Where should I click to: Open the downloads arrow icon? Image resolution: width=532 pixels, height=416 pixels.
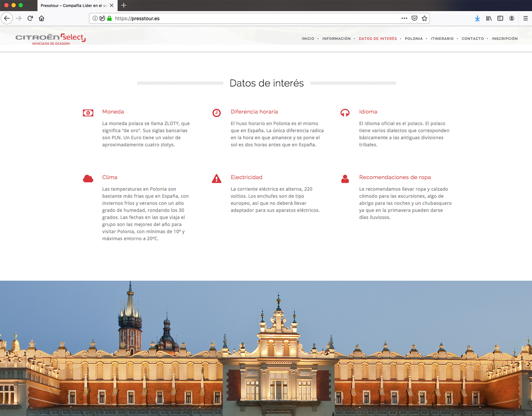[477, 18]
